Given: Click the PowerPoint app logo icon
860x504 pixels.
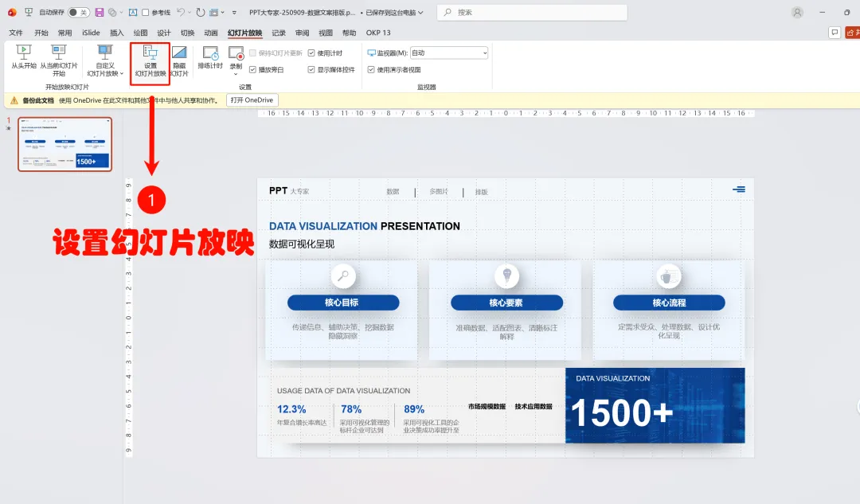Looking at the screenshot, I should 12,12.
